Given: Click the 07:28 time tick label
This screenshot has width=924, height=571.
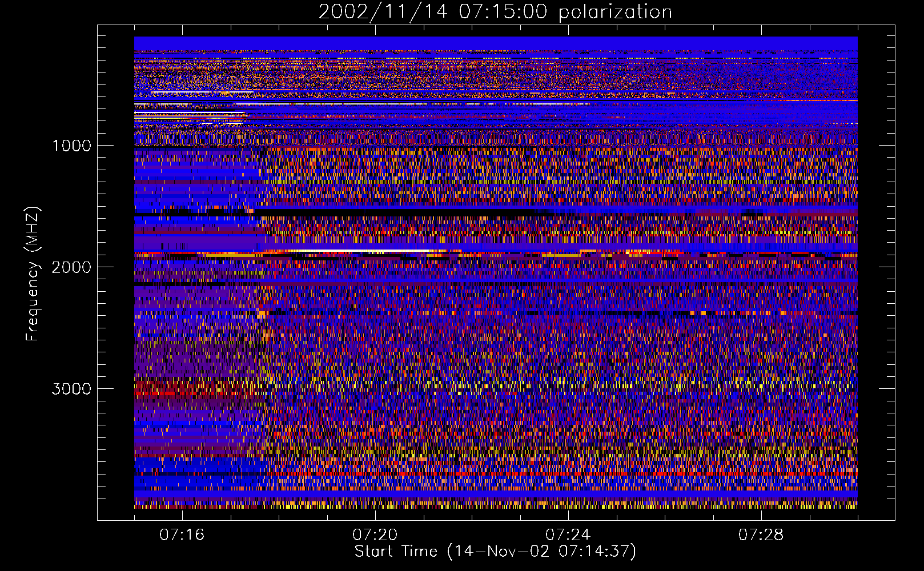Looking at the screenshot, I should pos(761,535).
